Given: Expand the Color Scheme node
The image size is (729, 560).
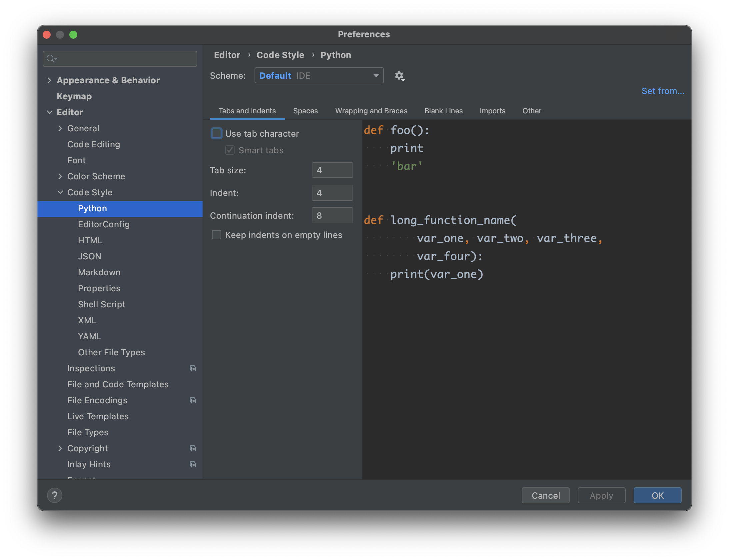Looking at the screenshot, I should click(60, 176).
